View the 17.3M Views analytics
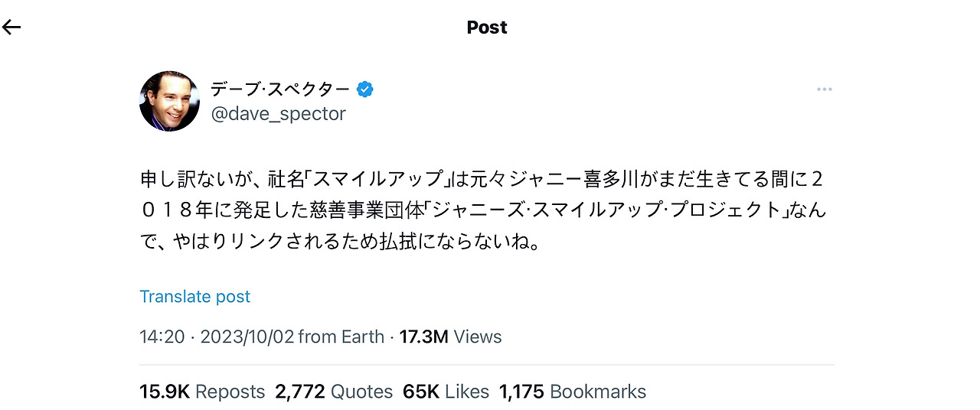980x410 pixels. (451, 337)
